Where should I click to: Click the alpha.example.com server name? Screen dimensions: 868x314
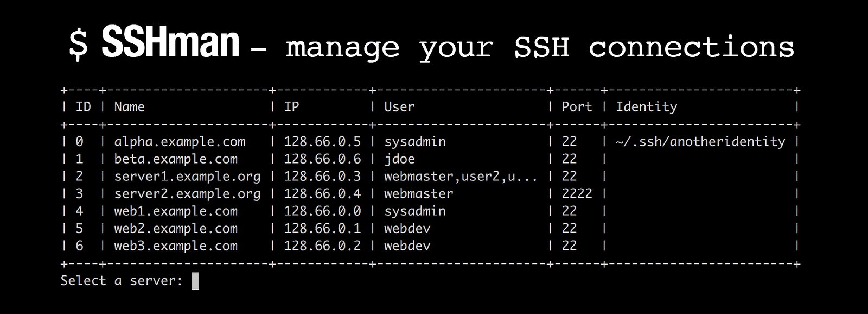point(180,142)
